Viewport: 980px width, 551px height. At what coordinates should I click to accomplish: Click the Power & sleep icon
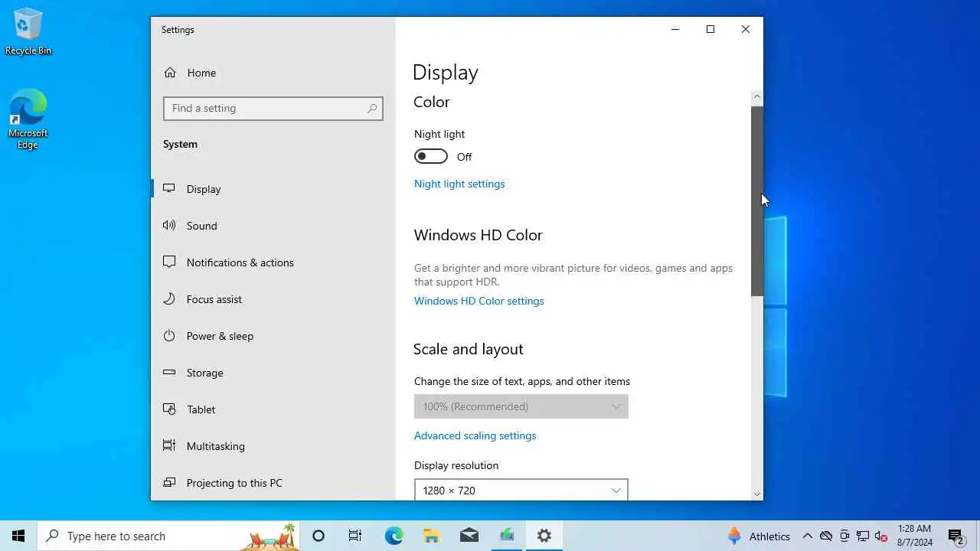[170, 335]
